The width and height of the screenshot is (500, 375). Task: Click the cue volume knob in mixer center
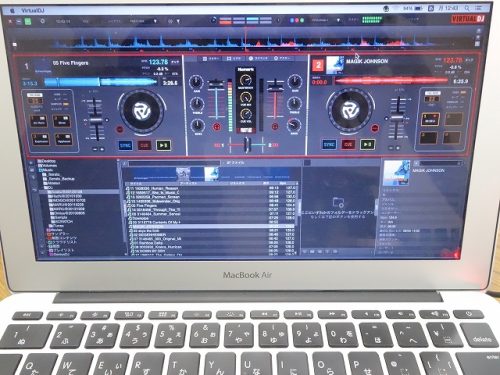point(246,114)
